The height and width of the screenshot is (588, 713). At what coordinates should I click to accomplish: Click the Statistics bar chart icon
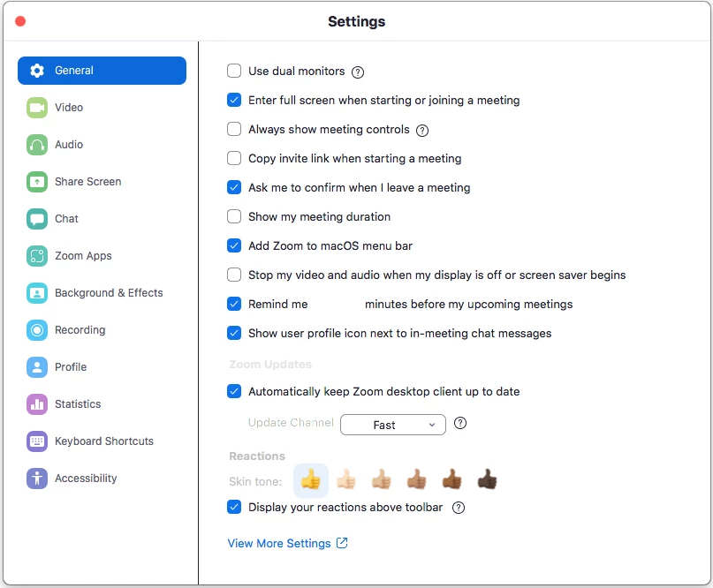coord(37,404)
